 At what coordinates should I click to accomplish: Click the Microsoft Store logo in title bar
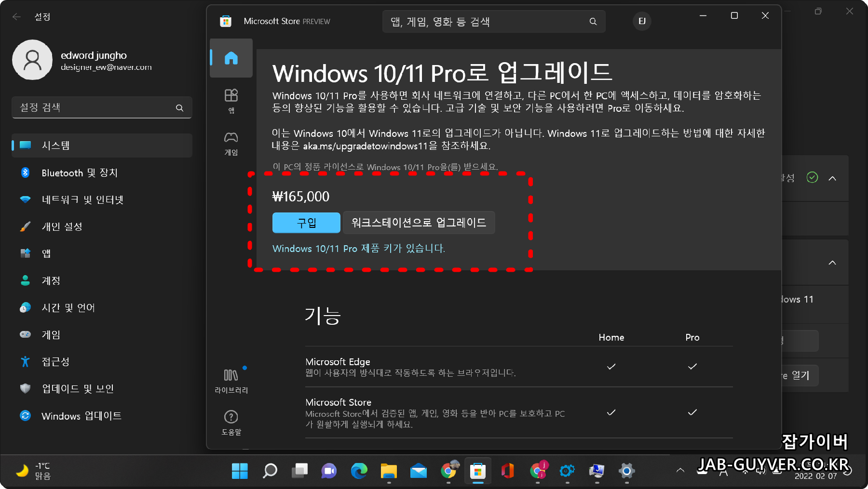point(226,21)
